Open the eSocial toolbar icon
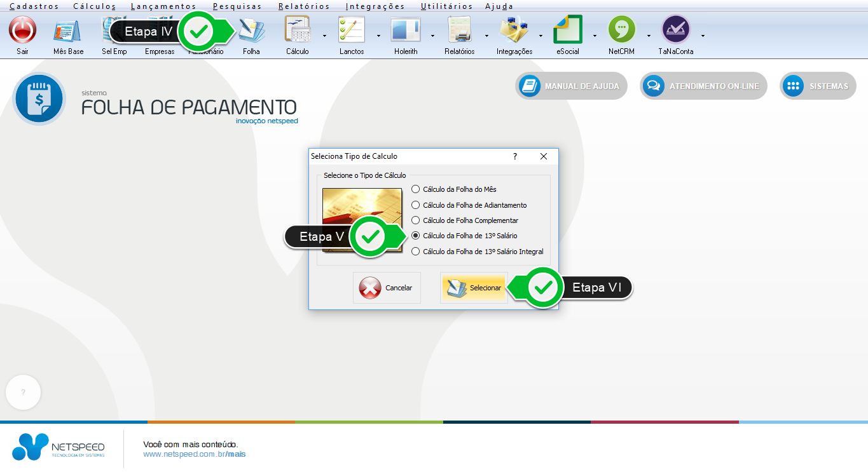Viewport: 868px width, 472px height. (568, 30)
